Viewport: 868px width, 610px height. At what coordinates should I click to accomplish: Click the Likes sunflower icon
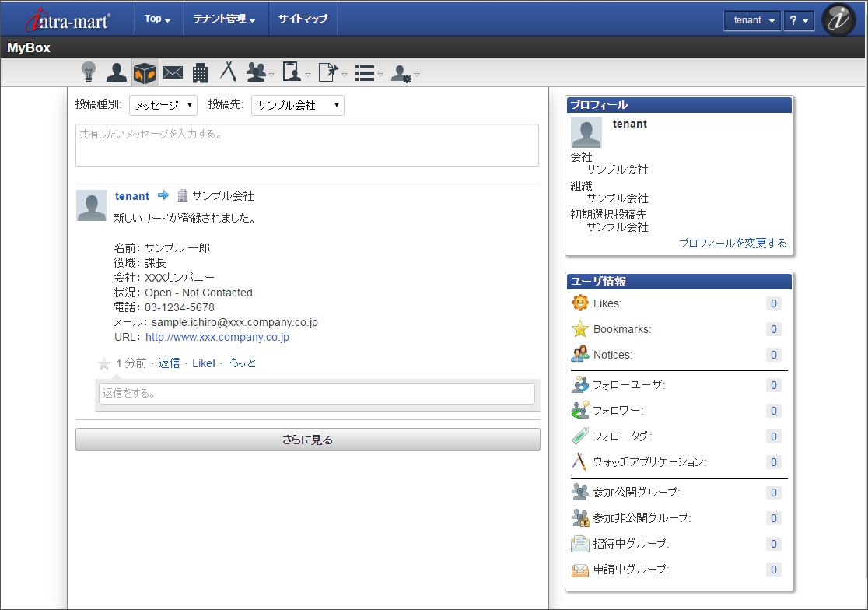[x=580, y=303]
